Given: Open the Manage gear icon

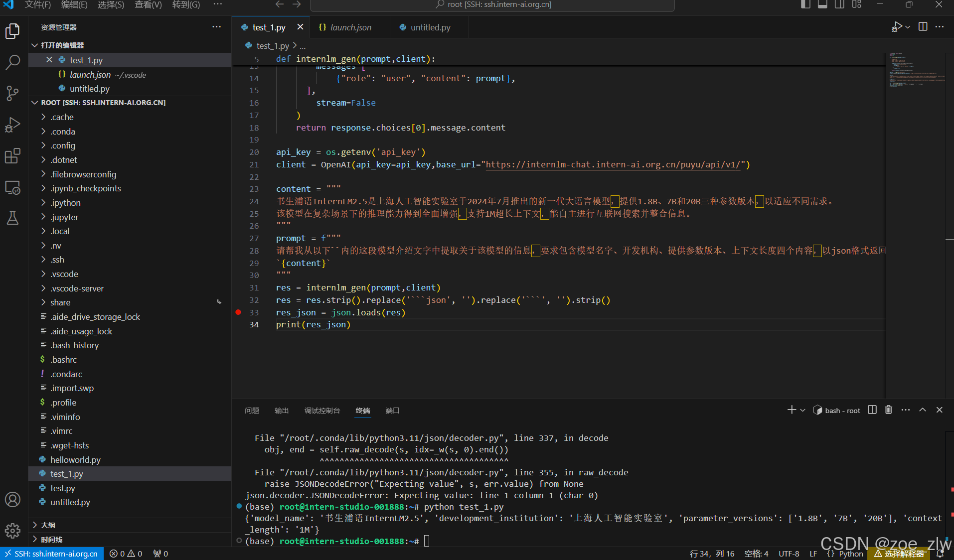Looking at the screenshot, I should [x=12, y=531].
